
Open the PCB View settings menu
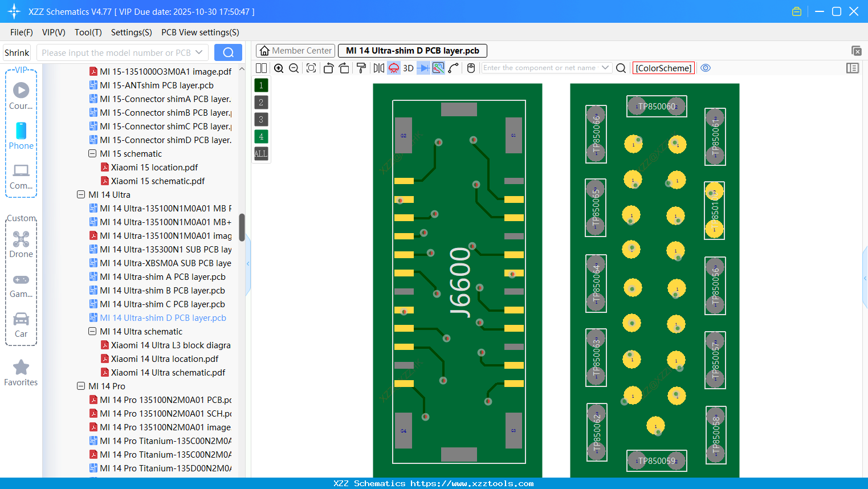tap(199, 32)
